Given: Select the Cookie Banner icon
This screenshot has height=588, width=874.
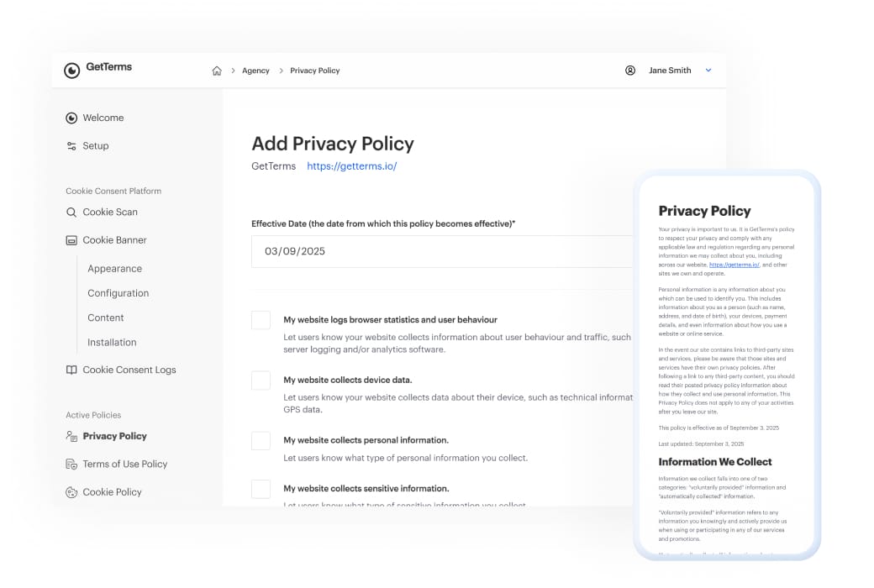Looking at the screenshot, I should (71, 239).
